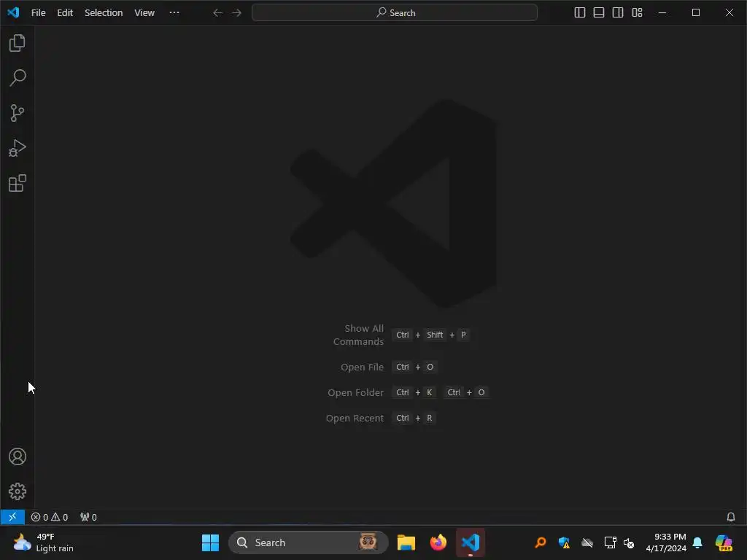Launch Firefox from the taskbar
The image size is (747, 560).
pyautogui.click(x=438, y=542)
